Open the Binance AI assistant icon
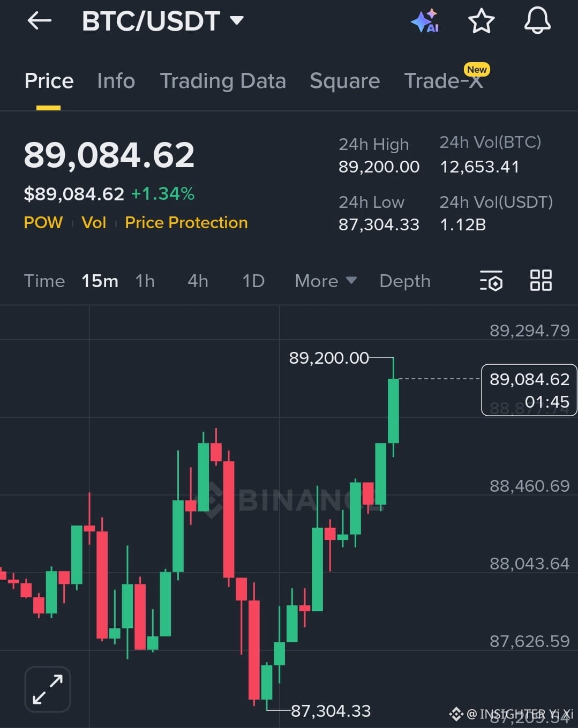 [x=425, y=21]
